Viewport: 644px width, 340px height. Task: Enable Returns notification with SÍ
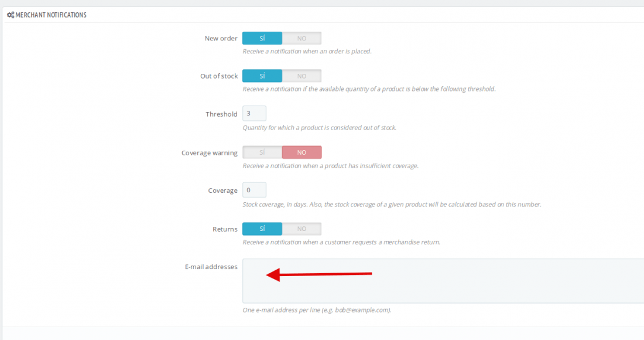[262, 229]
